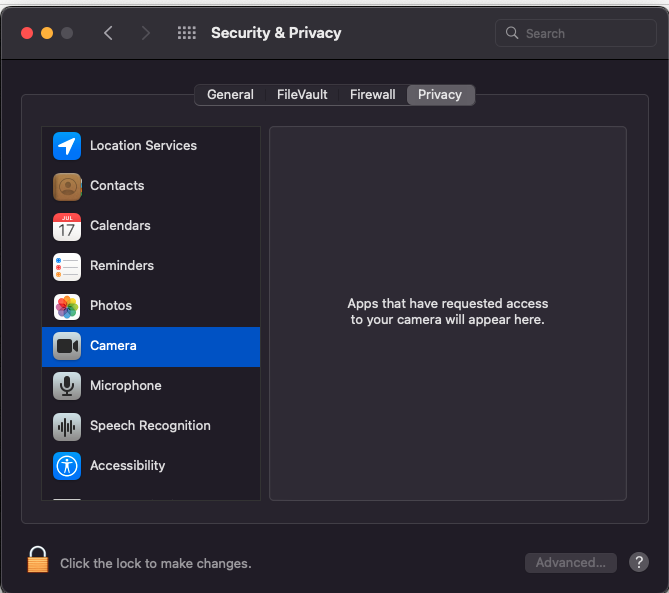Viewport: 669px width, 593px height.
Task: Choose the Accessibility label
Action: pos(128,466)
